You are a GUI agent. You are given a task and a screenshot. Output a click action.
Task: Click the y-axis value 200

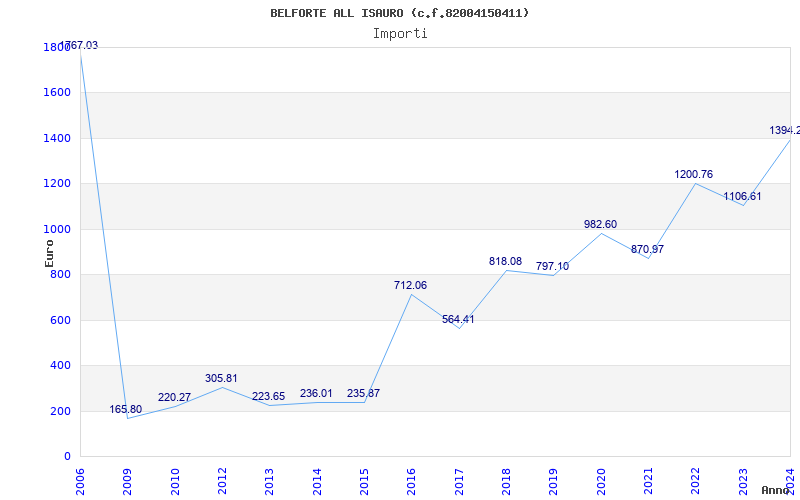(60, 411)
